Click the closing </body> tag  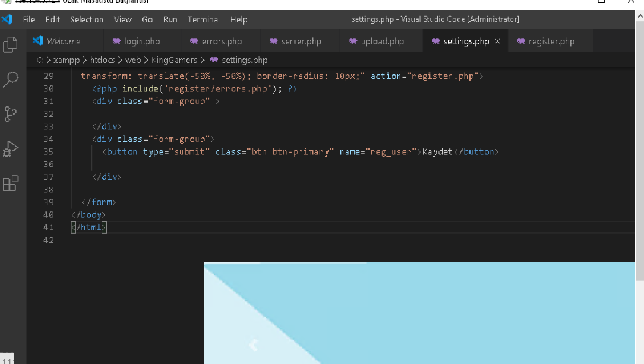click(x=89, y=215)
